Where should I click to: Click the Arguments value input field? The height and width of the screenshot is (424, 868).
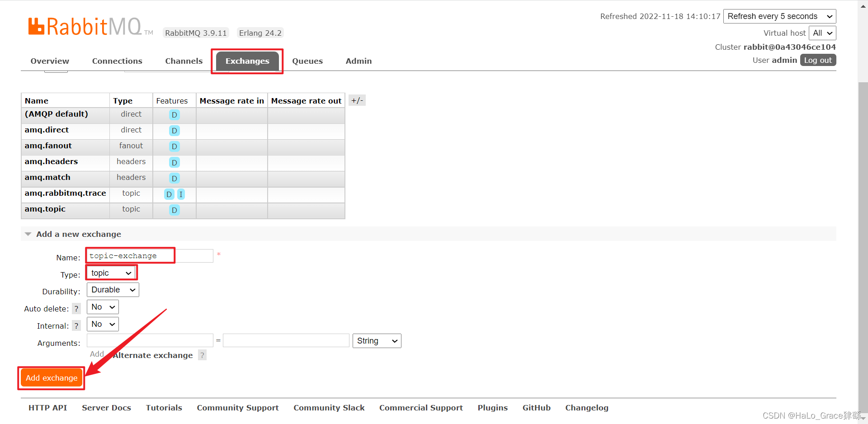[286, 340]
